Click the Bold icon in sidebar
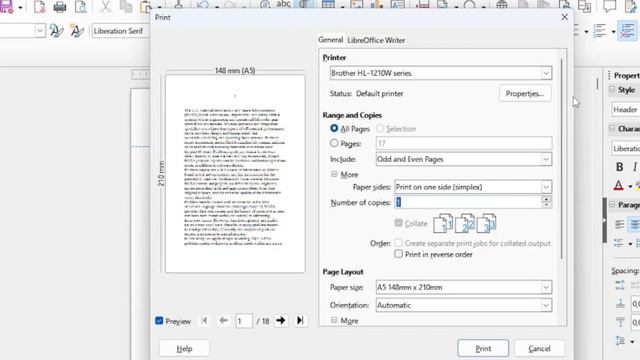 click(x=620, y=167)
